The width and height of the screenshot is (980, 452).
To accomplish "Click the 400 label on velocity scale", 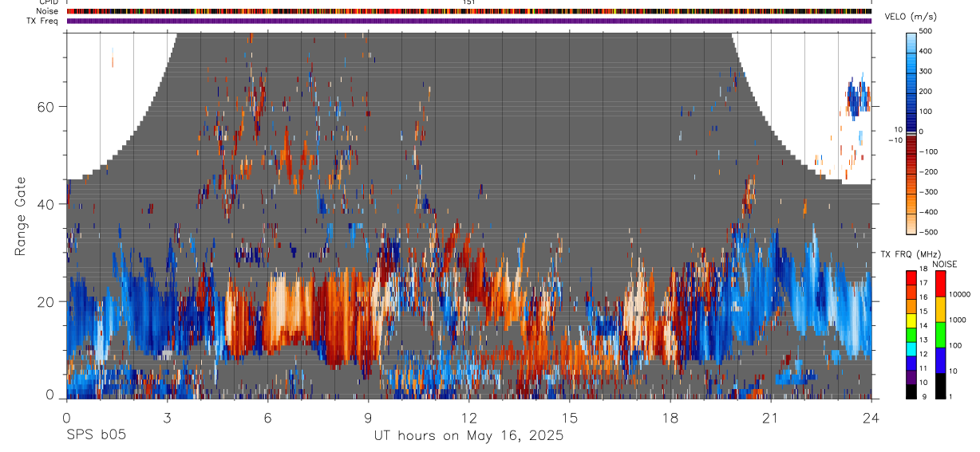I will click(x=927, y=51).
